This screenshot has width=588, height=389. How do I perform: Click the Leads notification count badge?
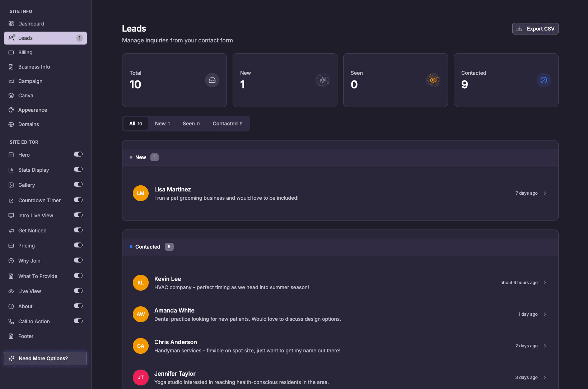tap(79, 38)
